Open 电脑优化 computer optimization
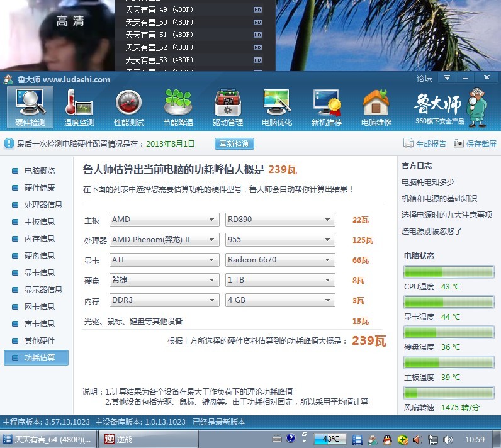 (277, 108)
